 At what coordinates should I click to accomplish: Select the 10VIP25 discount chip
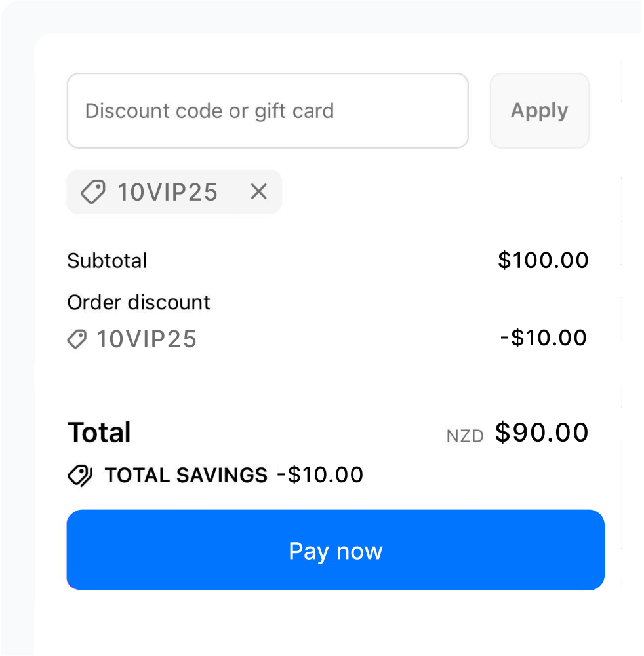pyautogui.click(x=174, y=191)
